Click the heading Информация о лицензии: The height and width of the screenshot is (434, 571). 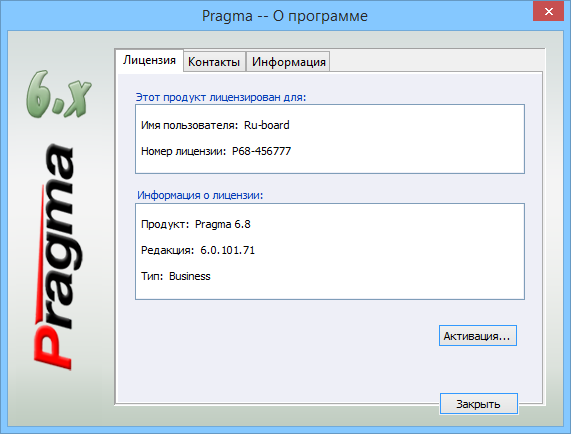[200, 195]
